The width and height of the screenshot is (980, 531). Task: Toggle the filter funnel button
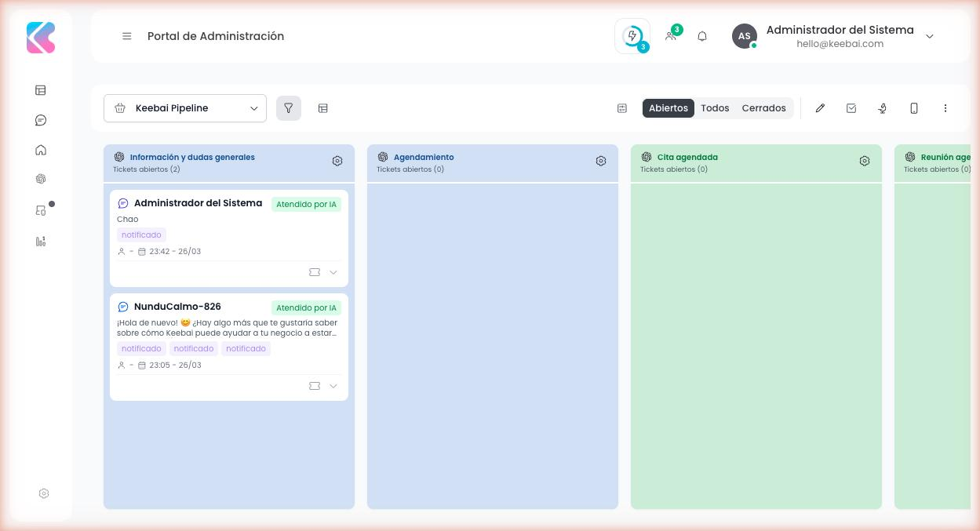pyautogui.click(x=289, y=108)
